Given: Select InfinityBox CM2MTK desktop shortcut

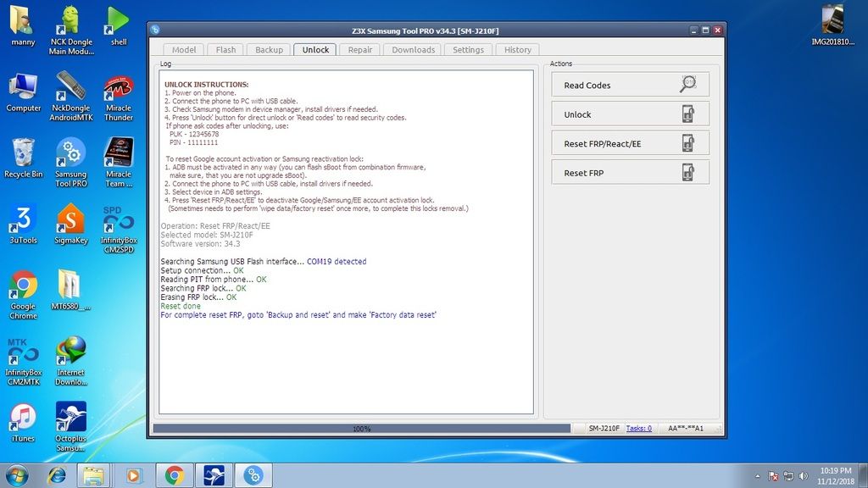Looking at the screenshot, I should click(x=23, y=361).
